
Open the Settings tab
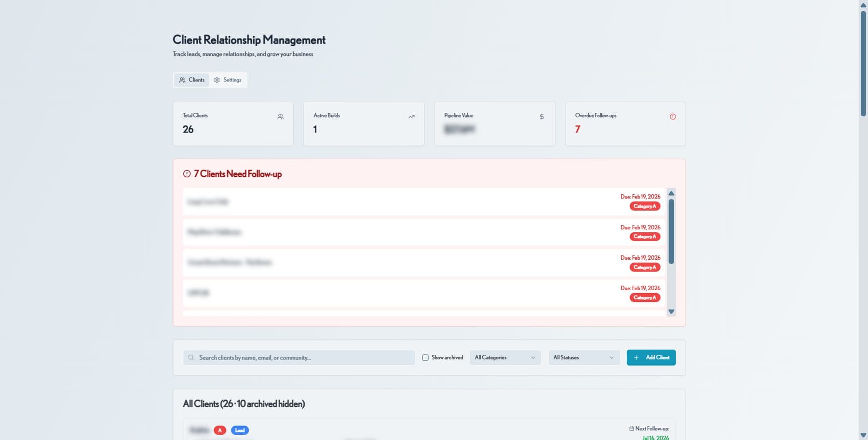click(228, 80)
